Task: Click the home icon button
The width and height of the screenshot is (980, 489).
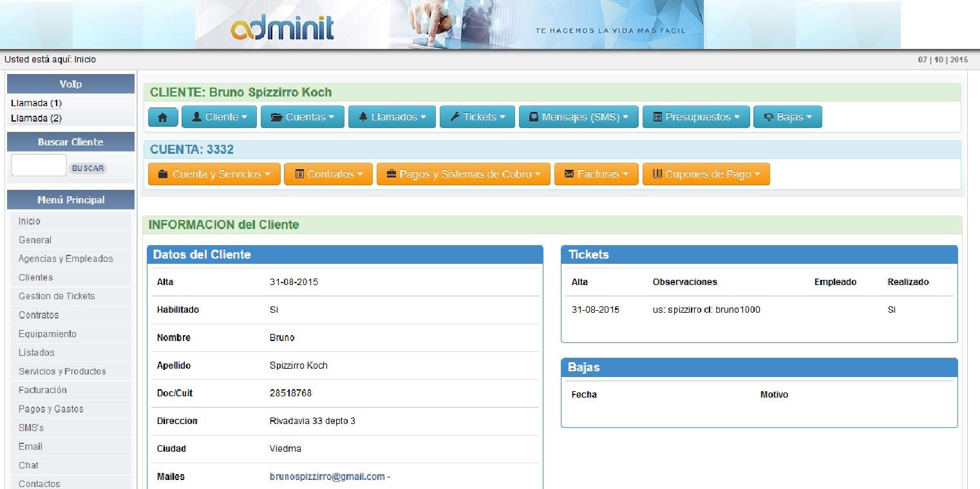Action: [163, 117]
